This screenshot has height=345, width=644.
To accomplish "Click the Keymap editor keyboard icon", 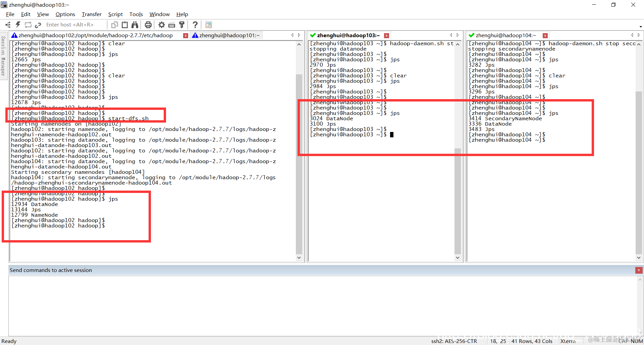I will click(x=172, y=25).
